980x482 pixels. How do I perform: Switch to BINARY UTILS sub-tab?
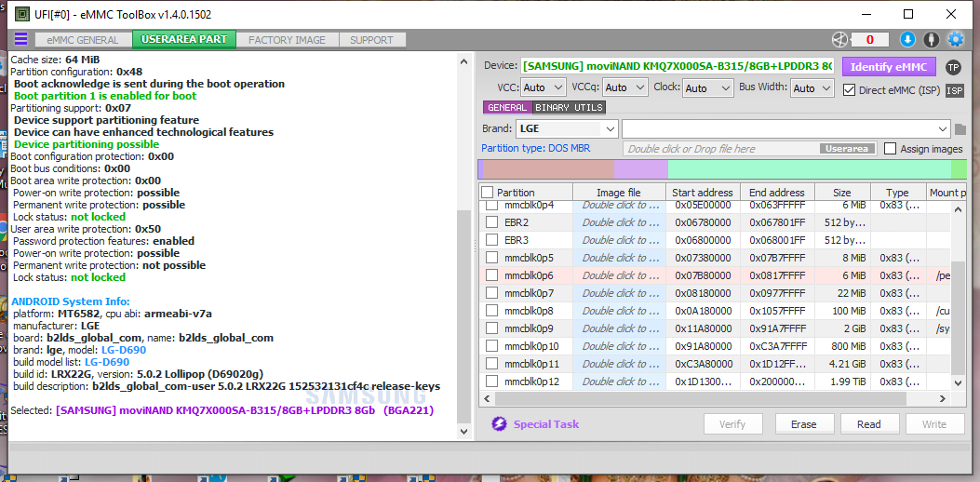click(569, 108)
